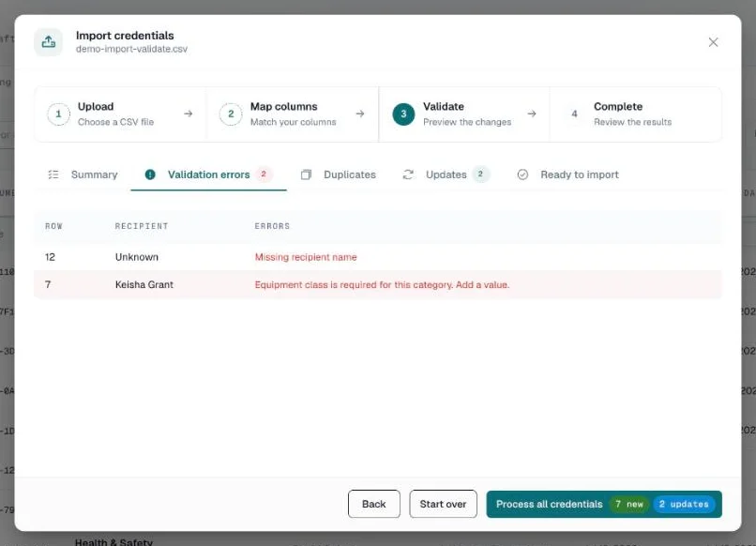Switch to the Summary tab
The image size is (756, 546).
pos(83,174)
